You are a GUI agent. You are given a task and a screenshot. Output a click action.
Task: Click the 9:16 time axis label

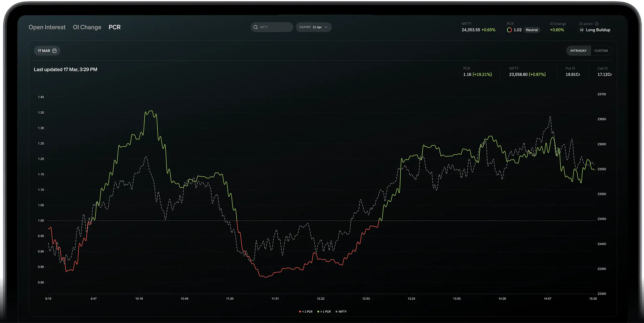pyautogui.click(x=48, y=299)
